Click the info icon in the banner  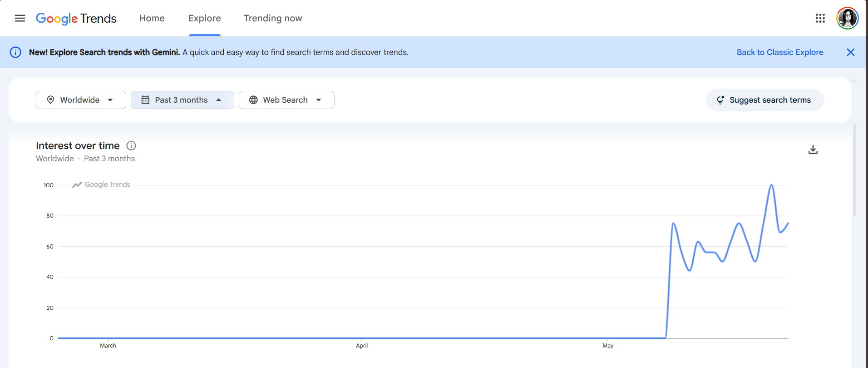click(x=15, y=52)
